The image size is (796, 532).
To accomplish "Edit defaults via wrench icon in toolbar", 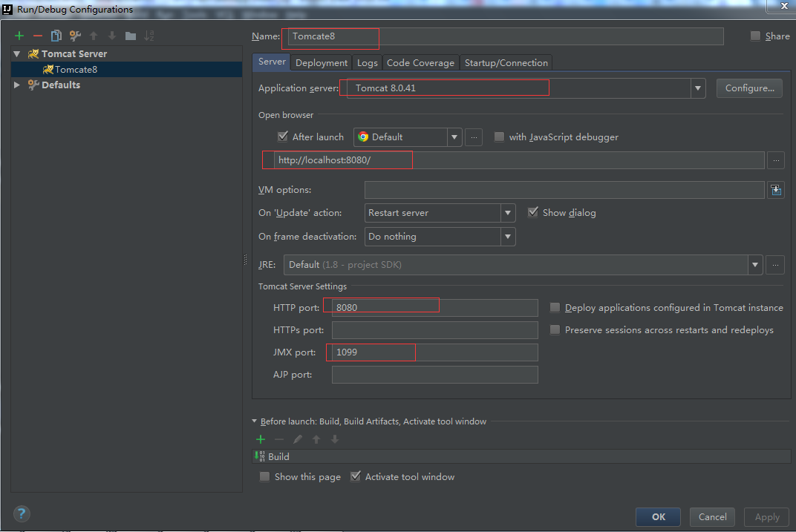I will [x=75, y=36].
